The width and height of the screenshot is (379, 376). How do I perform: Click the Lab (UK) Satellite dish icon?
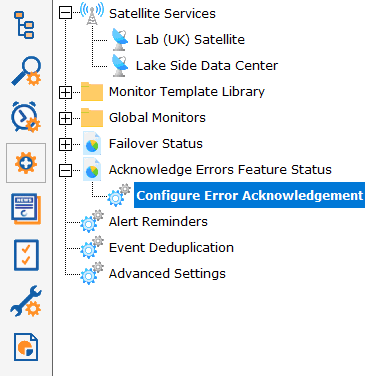(120, 40)
